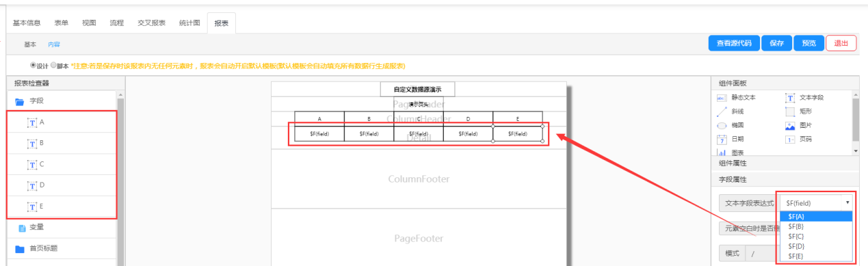Image resolution: width=868 pixels, height=266 pixels.
Task: Select the $F(field) cell below column D
Action: [x=468, y=134]
